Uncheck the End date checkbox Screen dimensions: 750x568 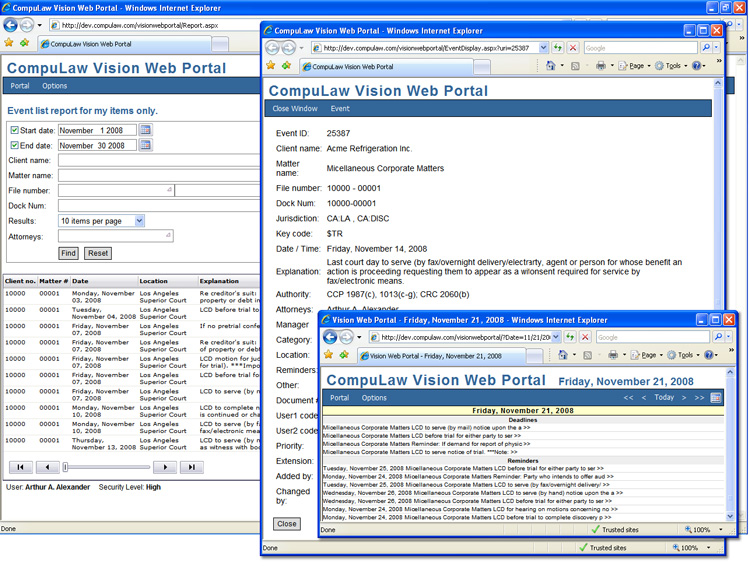tap(14, 146)
